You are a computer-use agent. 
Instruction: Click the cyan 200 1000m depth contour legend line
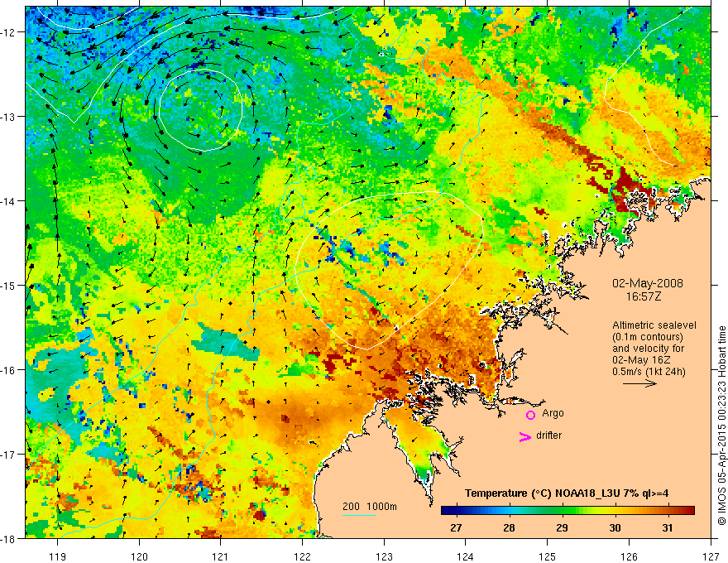coord(359,515)
